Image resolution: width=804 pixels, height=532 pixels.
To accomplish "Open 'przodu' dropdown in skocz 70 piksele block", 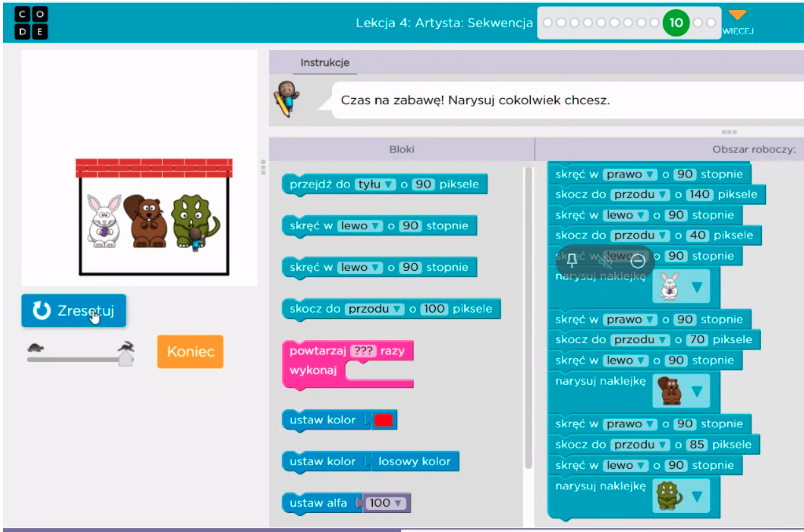I will point(640,340).
